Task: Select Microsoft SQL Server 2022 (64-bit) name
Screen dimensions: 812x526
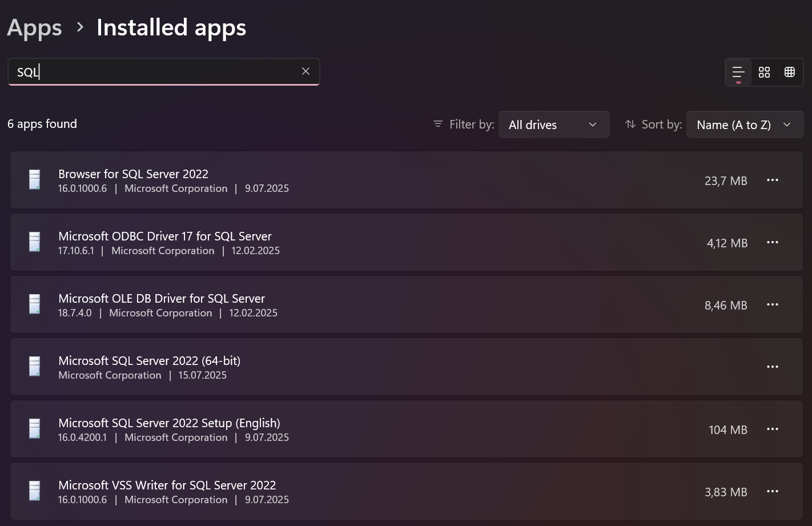Action: coord(150,360)
